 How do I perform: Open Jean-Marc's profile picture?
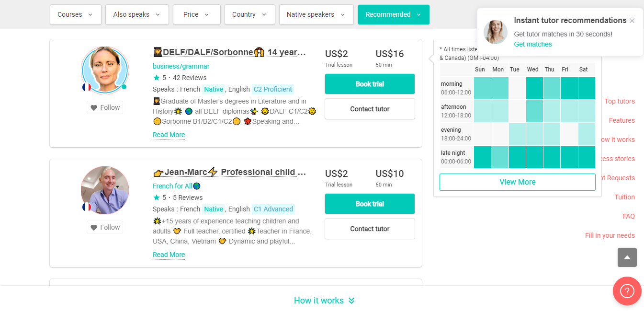click(105, 190)
